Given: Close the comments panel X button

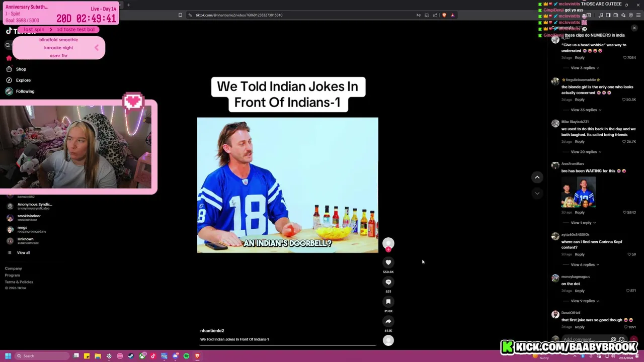Looking at the screenshot, I should (634, 28).
